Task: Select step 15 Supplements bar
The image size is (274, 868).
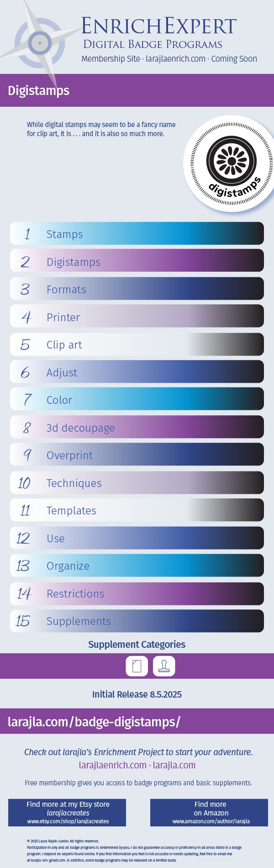Action: click(137, 621)
